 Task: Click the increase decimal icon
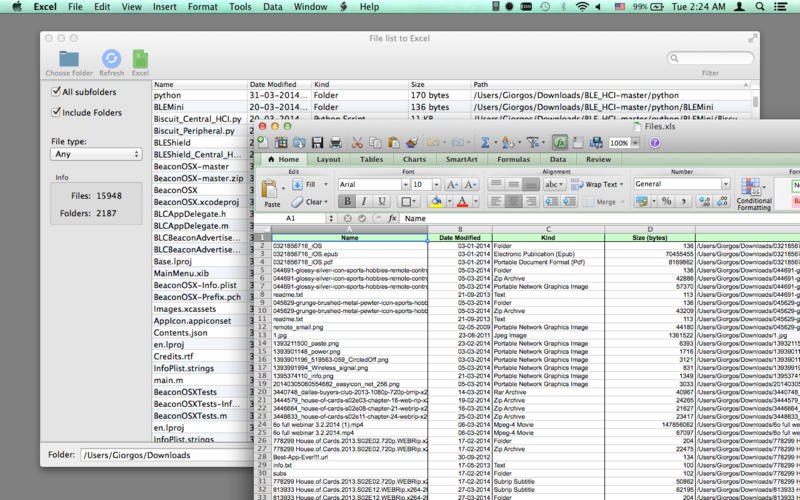click(x=704, y=202)
